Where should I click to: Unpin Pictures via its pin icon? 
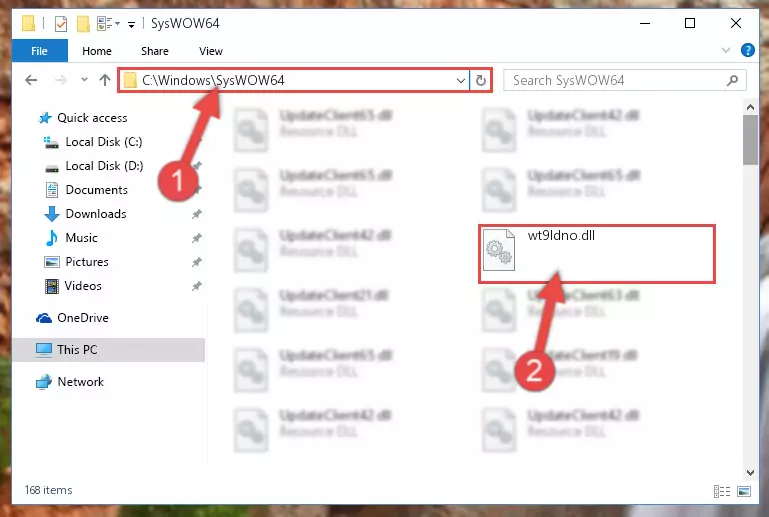pos(197,262)
